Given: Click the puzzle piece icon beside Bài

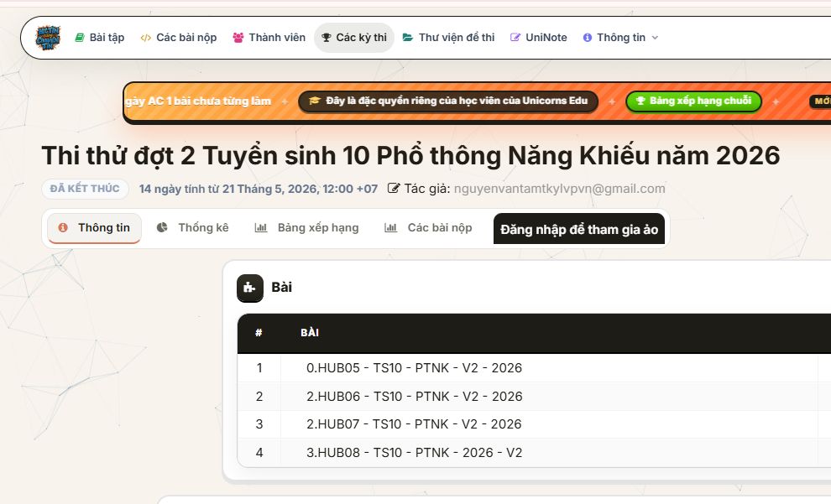Looking at the screenshot, I should point(250,288).
